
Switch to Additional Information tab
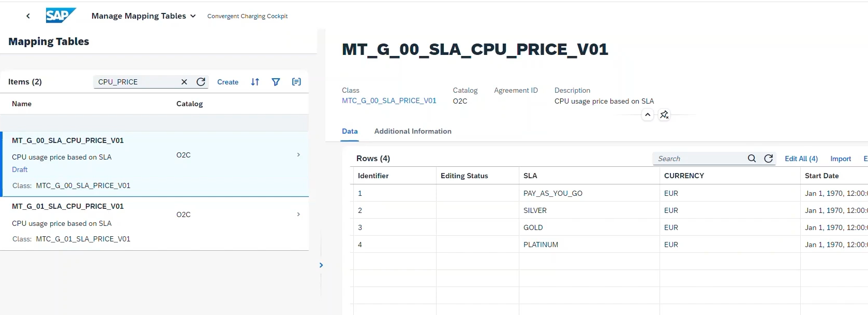(413, 132)
